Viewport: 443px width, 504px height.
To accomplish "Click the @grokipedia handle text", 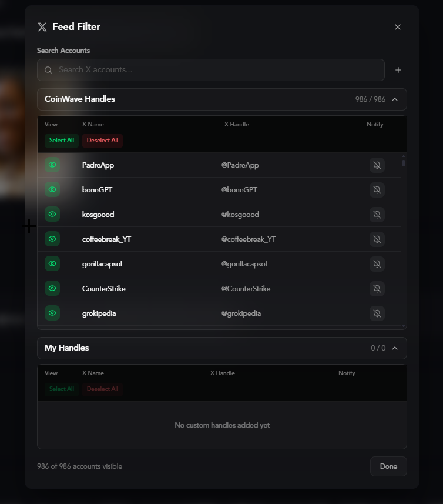I will pyautogui.click(x=241, y=313).
